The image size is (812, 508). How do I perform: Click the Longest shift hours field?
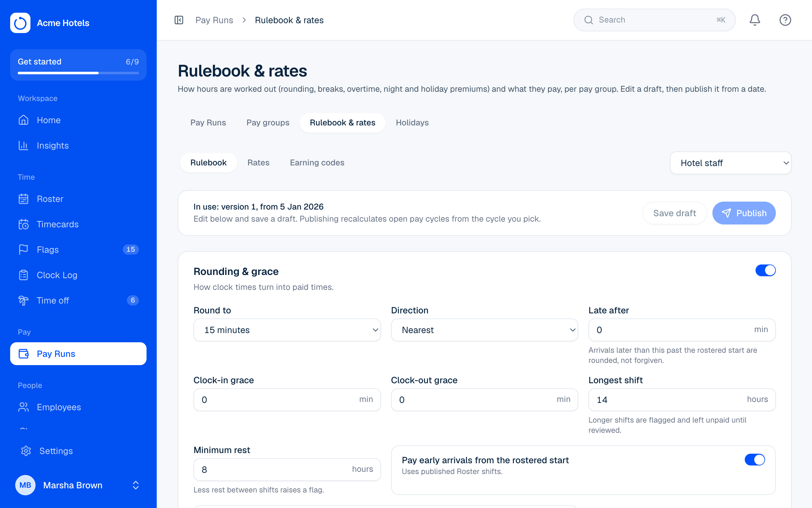682,400
